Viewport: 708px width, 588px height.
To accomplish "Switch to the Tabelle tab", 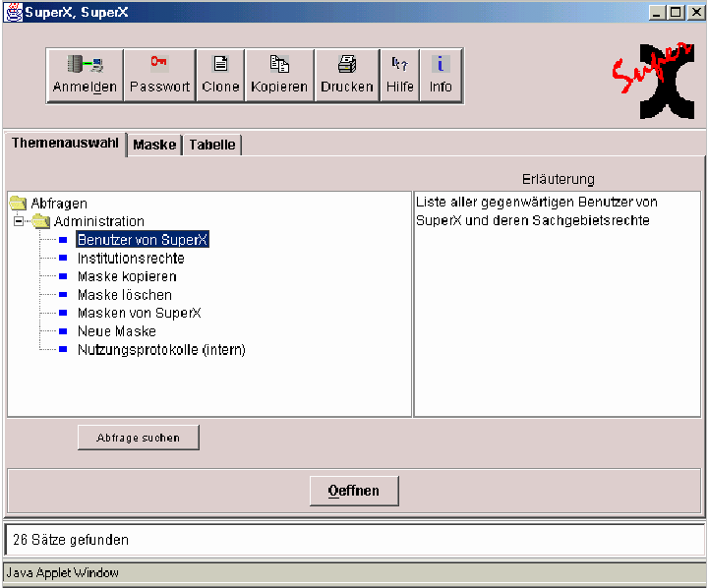I will point(212,145).
